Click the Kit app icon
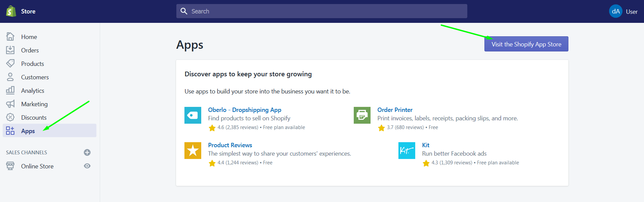This screenshot has width=644, height=202. (406, 151)
